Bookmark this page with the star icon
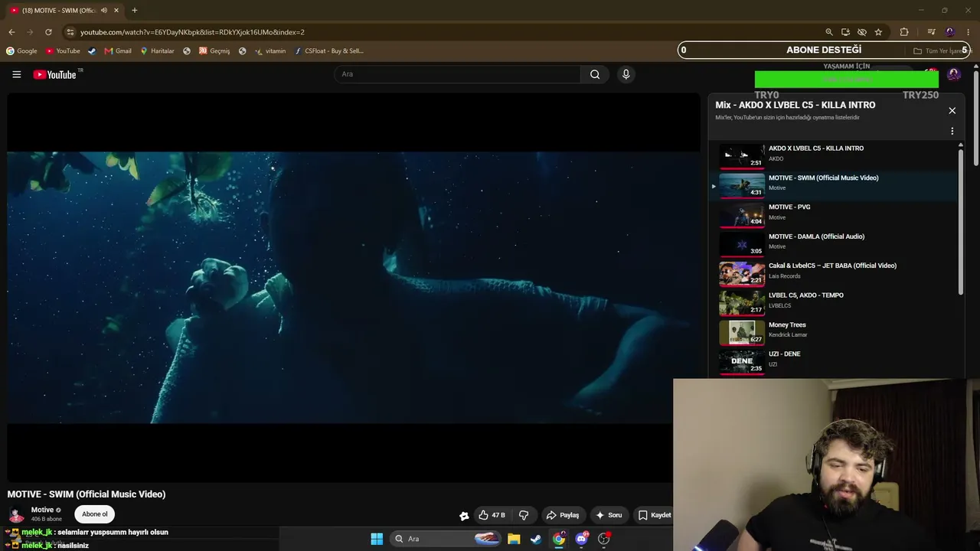980x551 pixels. tap(878, 32)
